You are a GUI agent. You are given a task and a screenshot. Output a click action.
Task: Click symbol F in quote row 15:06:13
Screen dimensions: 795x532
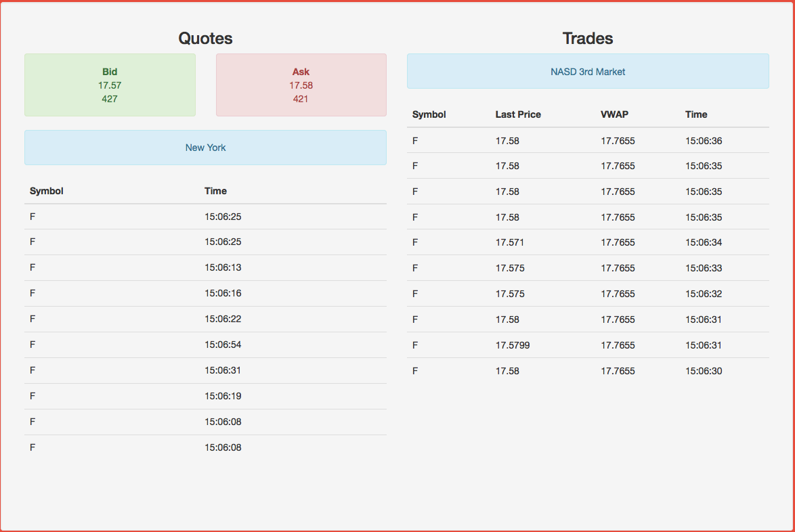pos(33,267)
